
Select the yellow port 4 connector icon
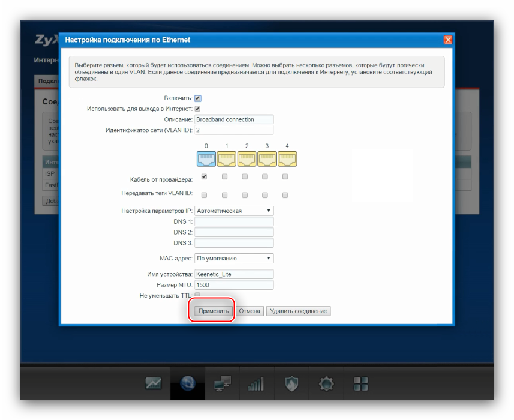point(287,158)
